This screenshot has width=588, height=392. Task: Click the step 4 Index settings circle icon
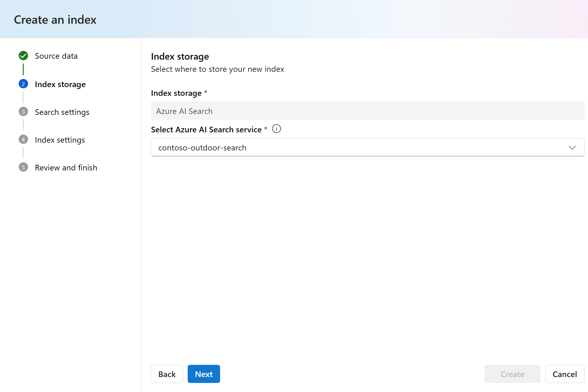[x=23, y=140]
